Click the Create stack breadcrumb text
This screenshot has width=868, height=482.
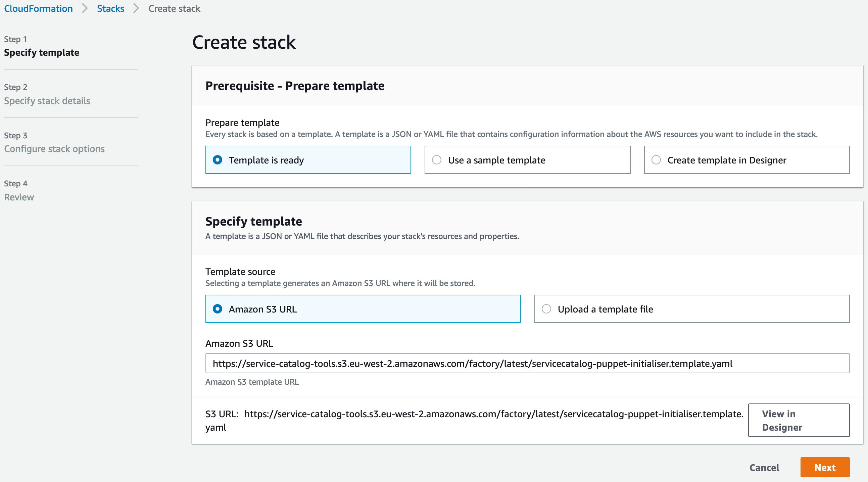coord(174,8)
